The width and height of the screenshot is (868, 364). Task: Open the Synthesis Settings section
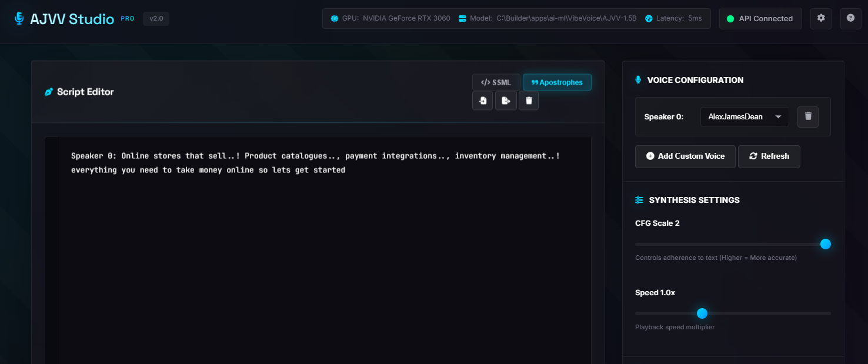pyautogui.click(x=694, y=200)
